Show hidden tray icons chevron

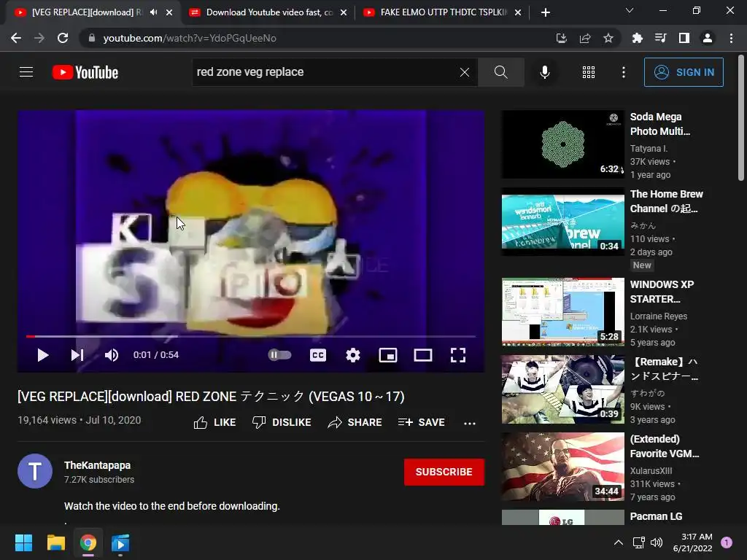pyautogui.click(x=618, y=542)
